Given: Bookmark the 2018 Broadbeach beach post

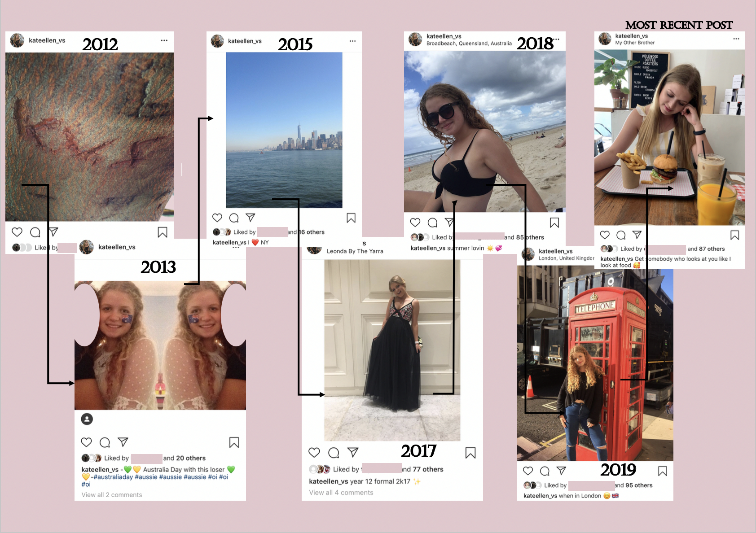Looking at the screenshot, I should click(554, 223).
